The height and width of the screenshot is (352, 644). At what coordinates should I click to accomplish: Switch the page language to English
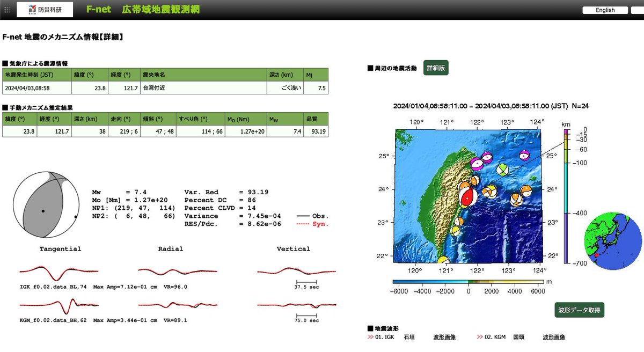click(x=605, y=10)
